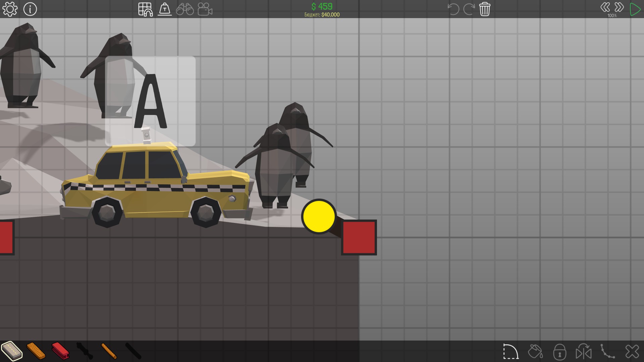Activate the arc selection tool
The image size is (644, 362).
(511, 352)
